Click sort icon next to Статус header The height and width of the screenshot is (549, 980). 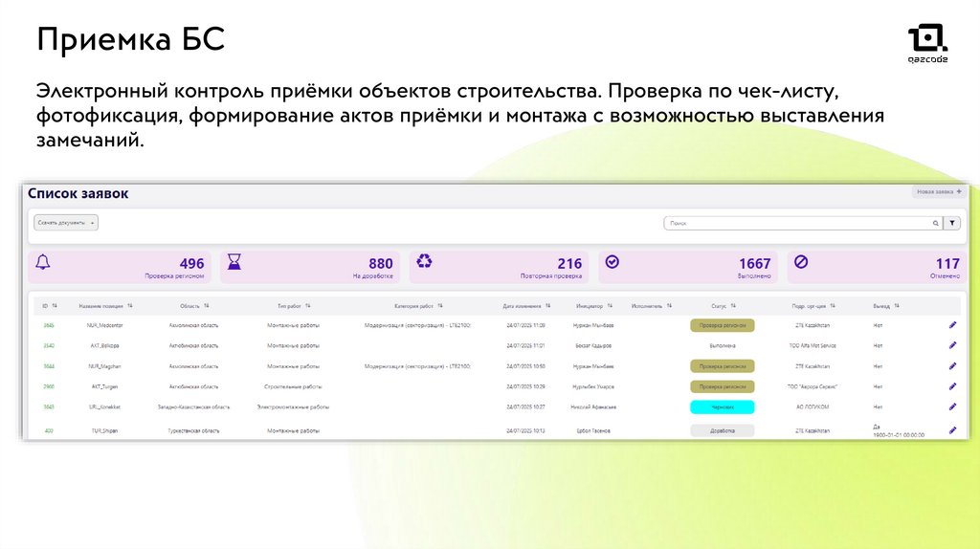(x=733, y=306)
